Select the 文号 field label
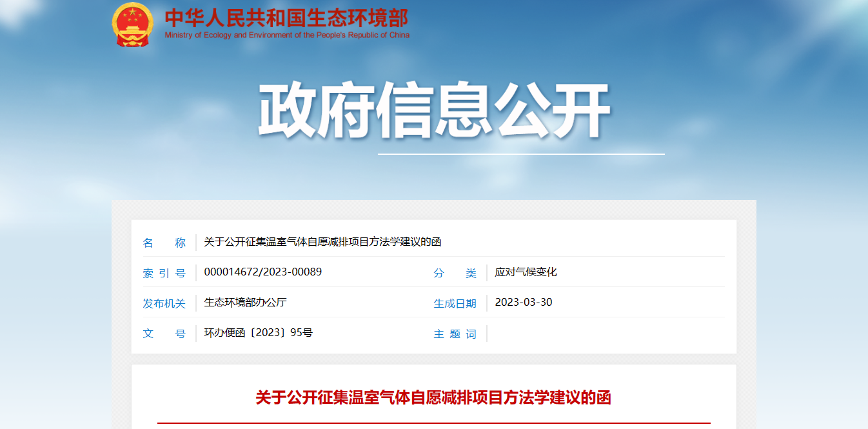This screenshot has height=429, width=868. (164, 334)
